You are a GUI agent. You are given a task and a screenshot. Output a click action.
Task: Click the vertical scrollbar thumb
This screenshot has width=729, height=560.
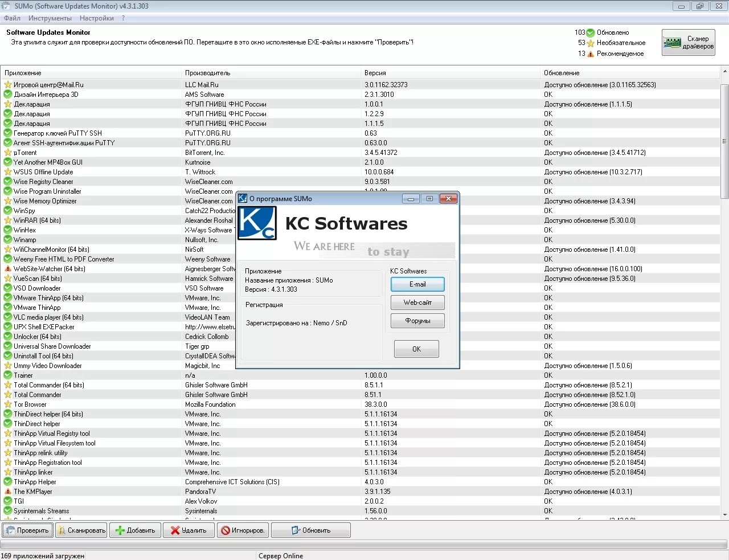pos(724,141)
